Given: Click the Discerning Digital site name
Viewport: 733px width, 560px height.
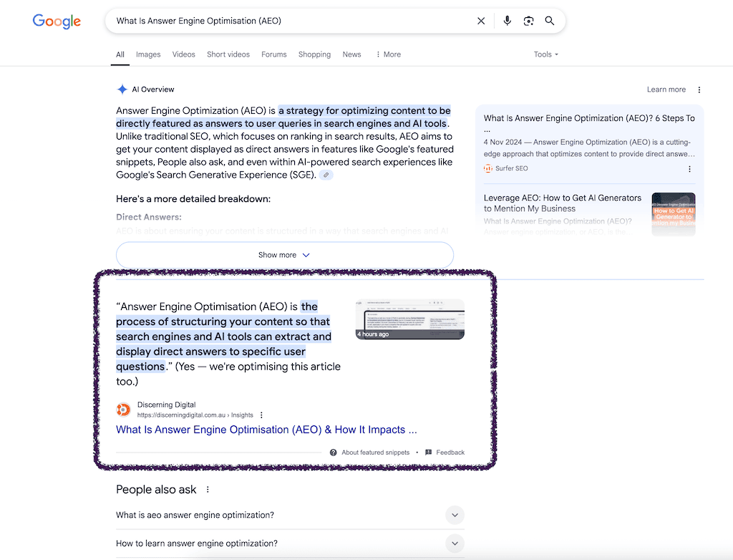Looking at the screenshot, I should point(166,405).
